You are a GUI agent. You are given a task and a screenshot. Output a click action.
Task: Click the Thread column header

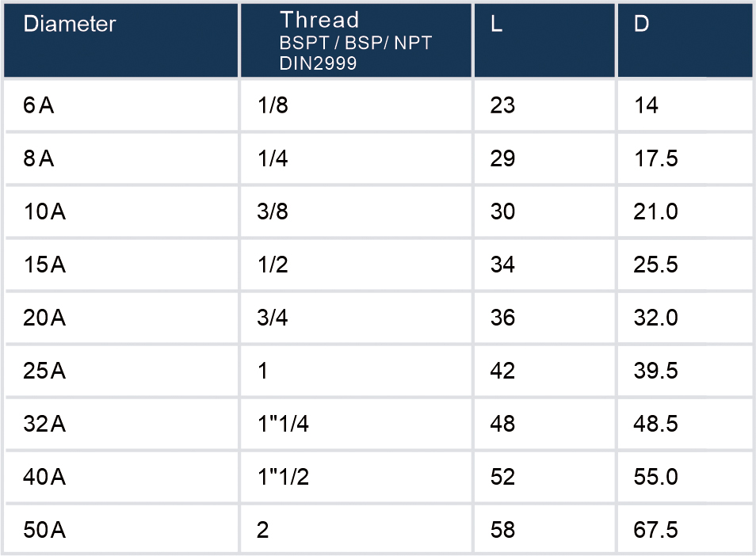[319, 21]
